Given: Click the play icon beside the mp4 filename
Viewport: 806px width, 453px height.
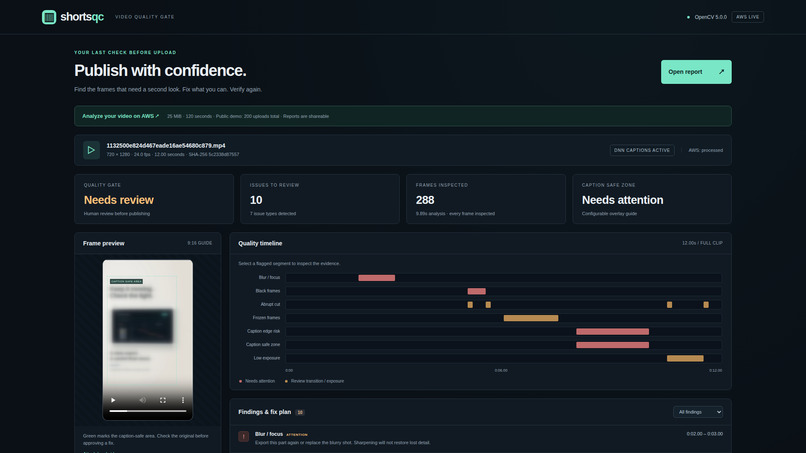Looking at the screenshot, I should pos(91,150).
